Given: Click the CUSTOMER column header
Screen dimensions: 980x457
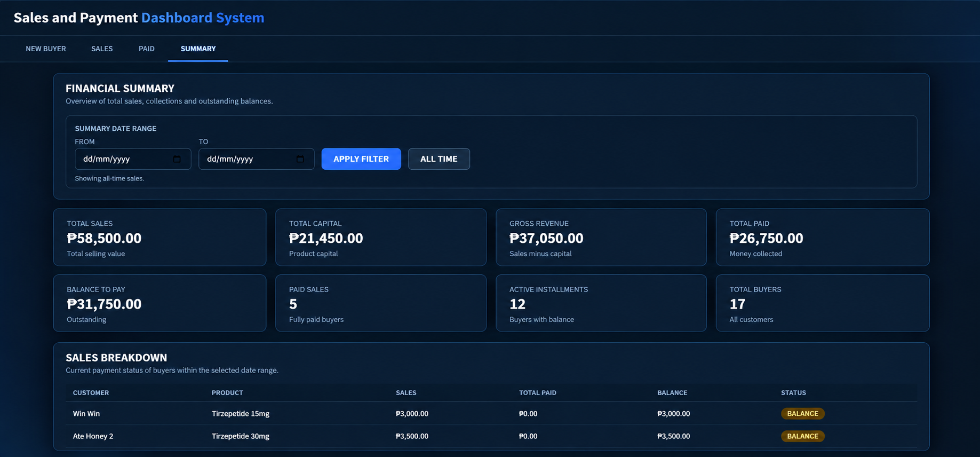Looking at the screenshot, I should 91,393.
